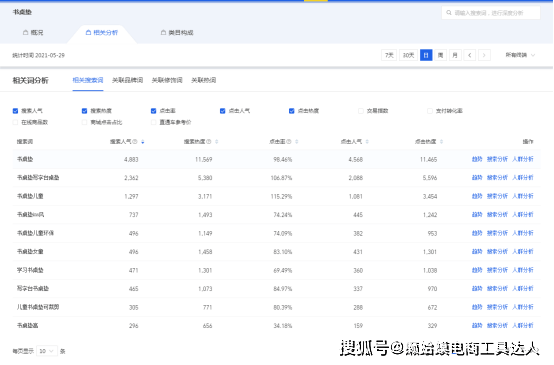Click the keyword 儿童书桌垫可裁剪 in table
The image size is (554, 365).
38,307
